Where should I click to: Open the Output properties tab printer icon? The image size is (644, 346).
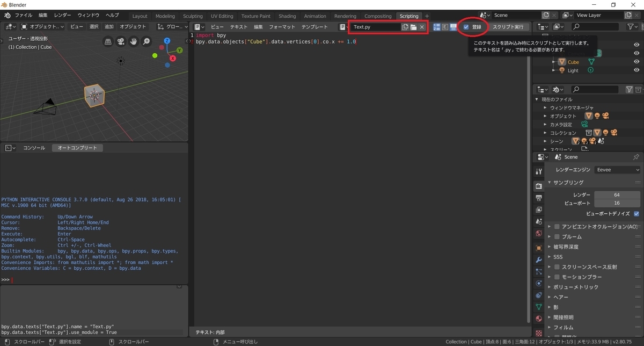click(x=539, y=198)
